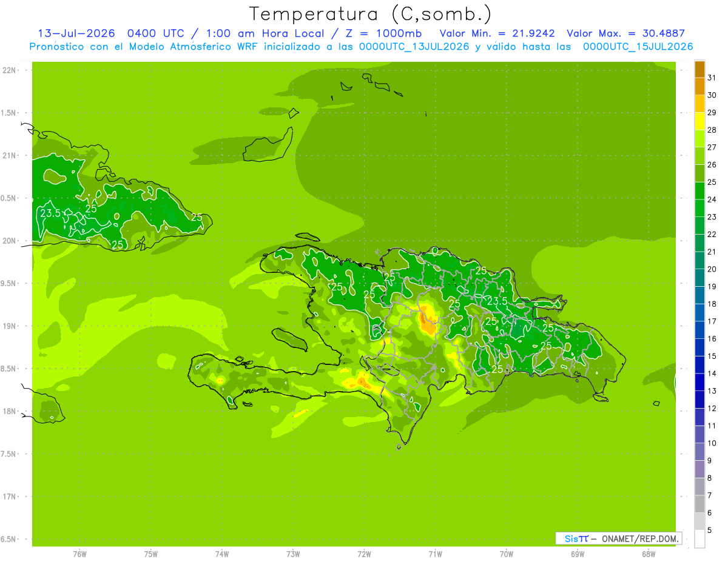Click the valid-until stamp "0000UTC_15JUL2026"
The width and height of the screenshot is (728, 562).
[x=638, y=47]
